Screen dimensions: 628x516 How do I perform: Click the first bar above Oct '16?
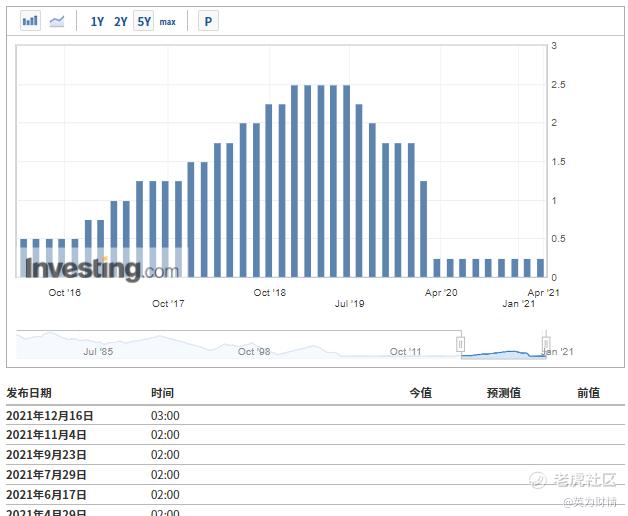coord(24,257)
